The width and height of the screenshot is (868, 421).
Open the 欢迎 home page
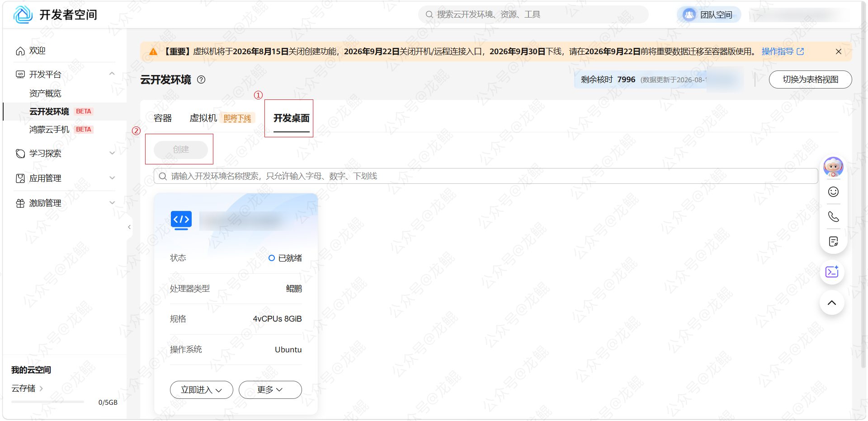coord(37,51)
